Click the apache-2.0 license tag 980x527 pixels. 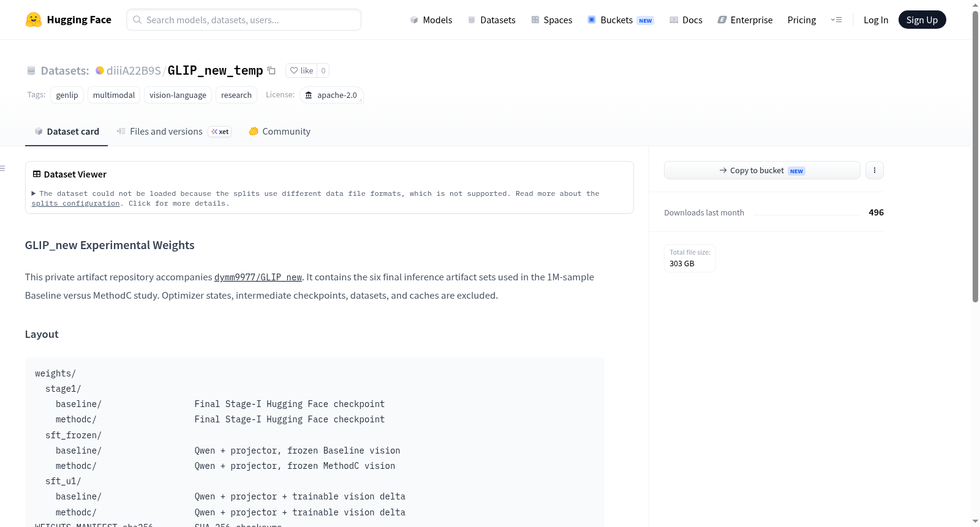331,95
